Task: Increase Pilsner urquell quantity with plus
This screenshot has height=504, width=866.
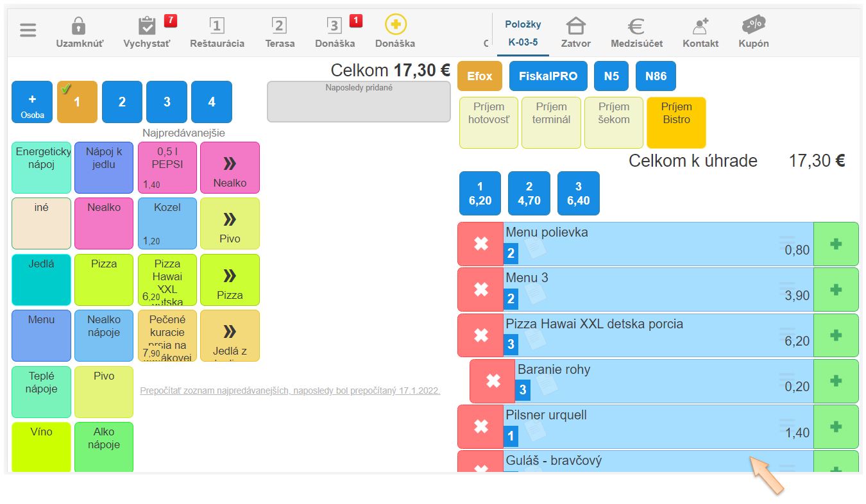Action: point(835,426)
